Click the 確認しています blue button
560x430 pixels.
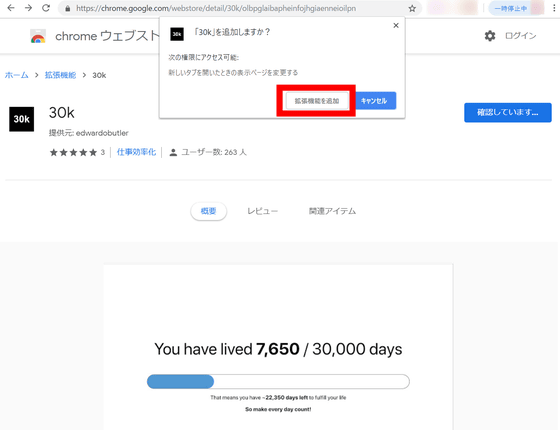[508, 112]
